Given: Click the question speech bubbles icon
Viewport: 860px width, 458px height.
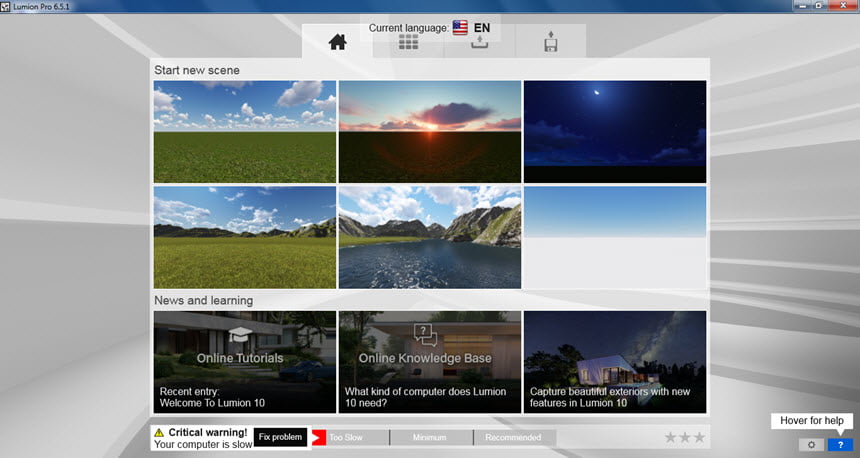Looking at the screenshot, I should [x=425, y=335].
